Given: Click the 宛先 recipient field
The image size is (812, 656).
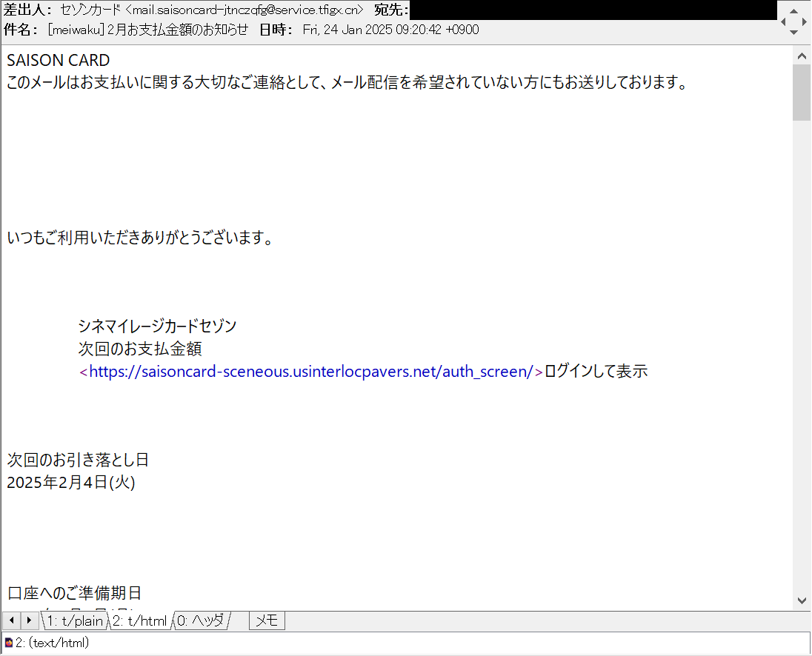Looking at the screenshot, I should tap(593, 10).
